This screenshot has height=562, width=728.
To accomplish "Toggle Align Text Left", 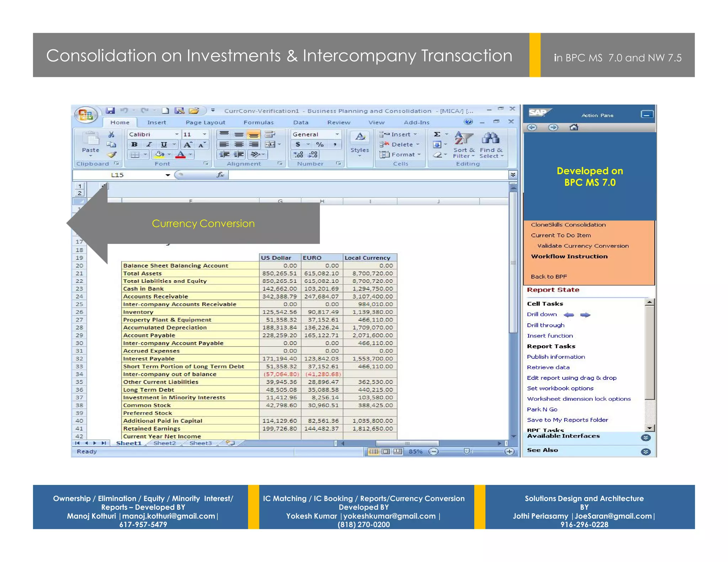I will click(x=224, y=144).
